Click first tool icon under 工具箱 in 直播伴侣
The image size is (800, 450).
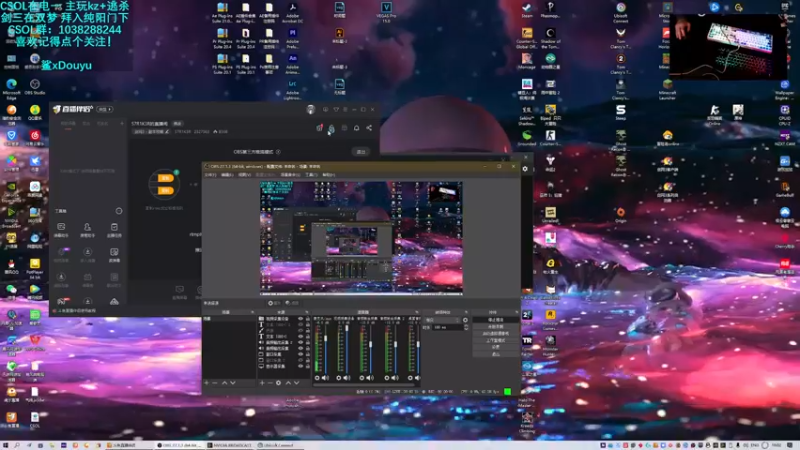pos(61,229)
